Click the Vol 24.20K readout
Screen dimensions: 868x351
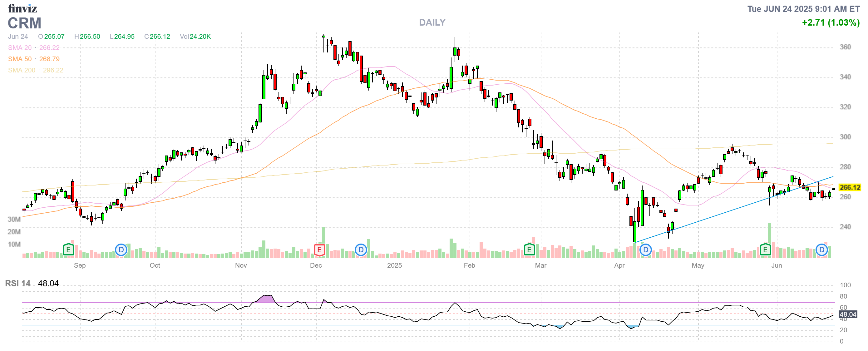[x=195, y=36]
